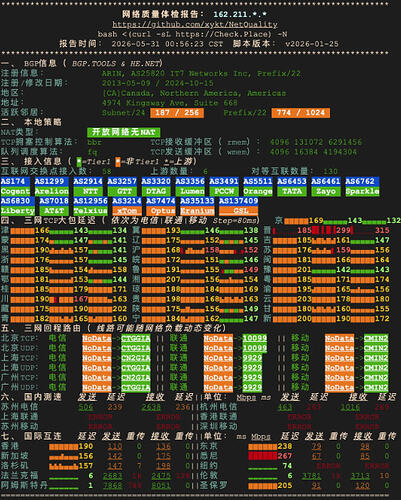Click the orange xTom provider label
Image resolution: width=401 pixels, height=500 pixels.
(x=127, y=211)
